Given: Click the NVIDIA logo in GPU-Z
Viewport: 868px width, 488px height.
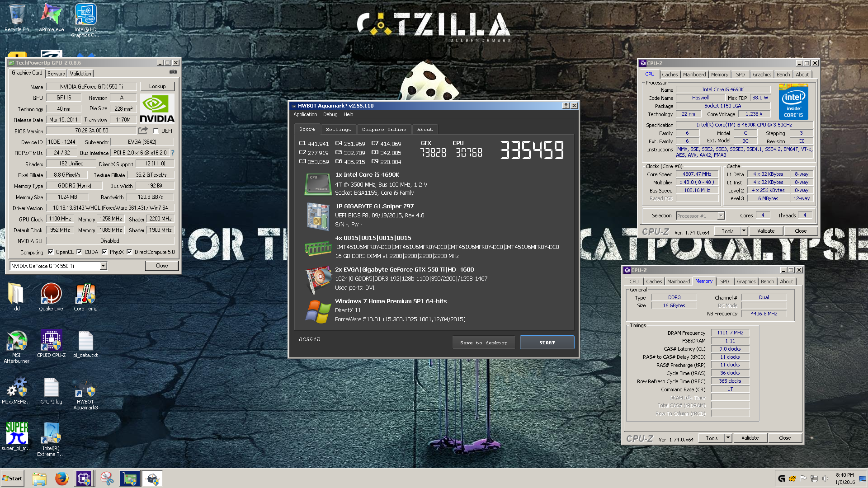Looking at the screenshot, I should point(157,108).
